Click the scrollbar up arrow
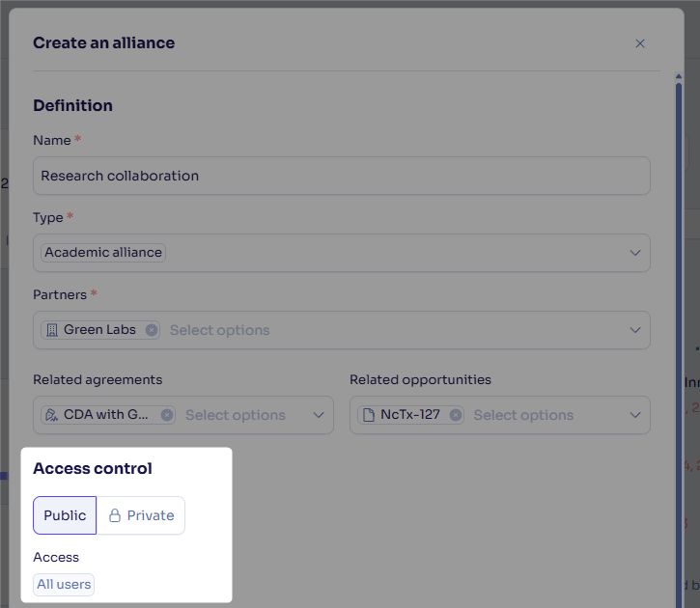 [679, 76]
